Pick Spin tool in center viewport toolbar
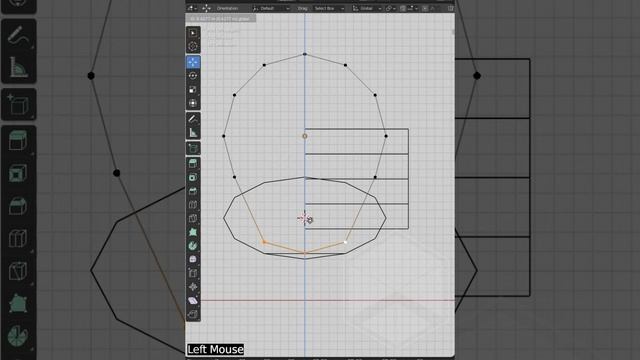 [193, 246]
